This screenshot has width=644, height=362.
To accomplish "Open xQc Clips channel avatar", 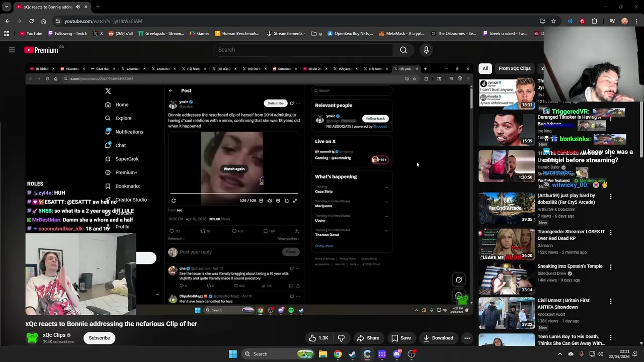I will click(32, 338).
